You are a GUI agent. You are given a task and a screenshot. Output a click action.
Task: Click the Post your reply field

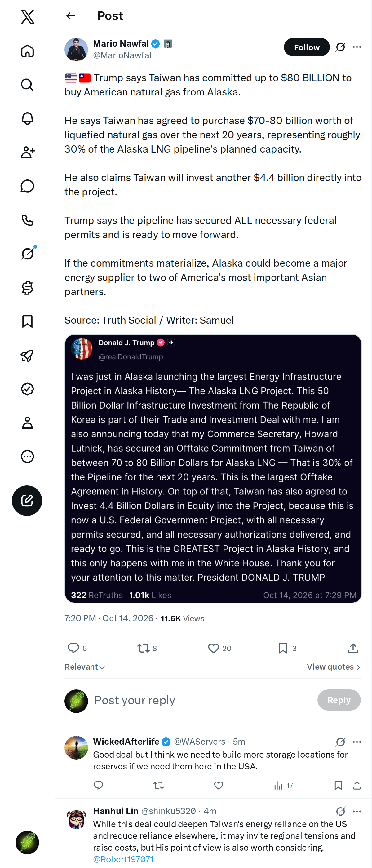[x=202, y=700]
